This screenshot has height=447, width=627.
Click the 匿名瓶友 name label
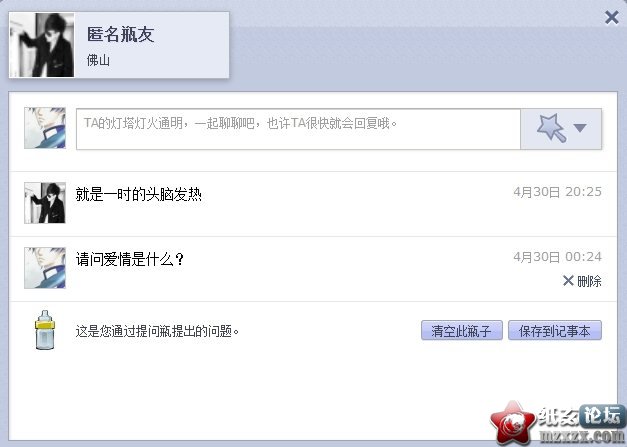point(120,34)
